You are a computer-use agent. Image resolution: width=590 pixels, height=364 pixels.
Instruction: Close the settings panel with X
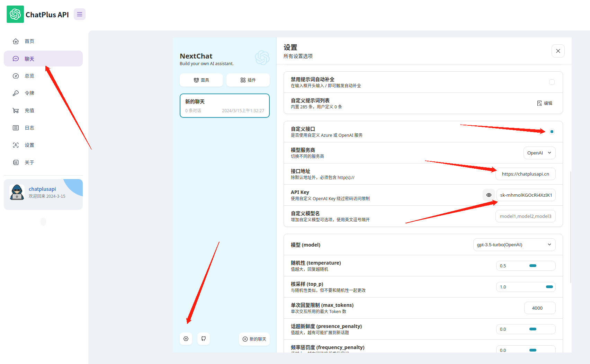click(x=558, y=51)
